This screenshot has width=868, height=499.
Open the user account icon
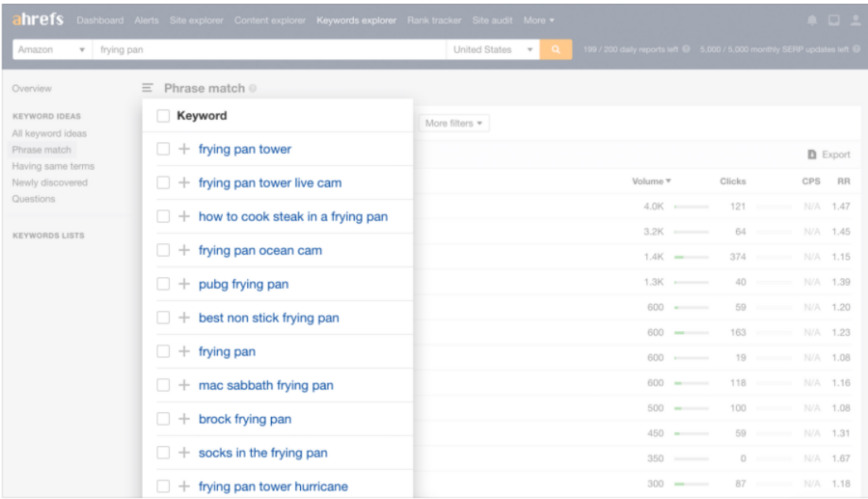click(855, 21)
